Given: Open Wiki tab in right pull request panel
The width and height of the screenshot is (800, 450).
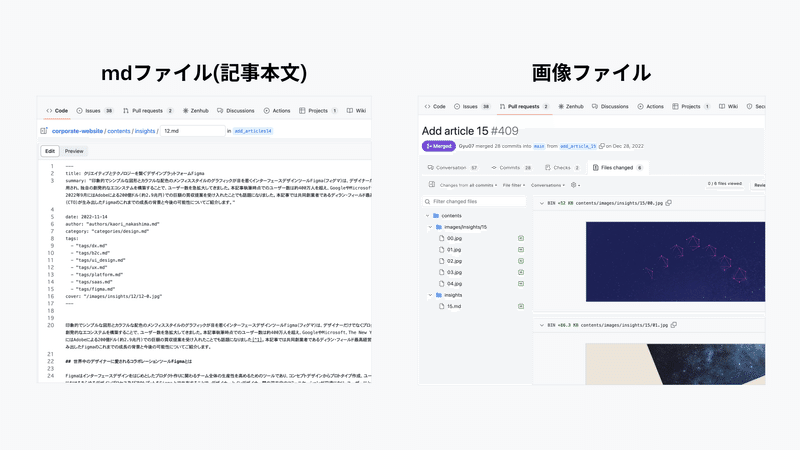Looking at the screenshot, I should pyautogui.click(x=729, y=107).
